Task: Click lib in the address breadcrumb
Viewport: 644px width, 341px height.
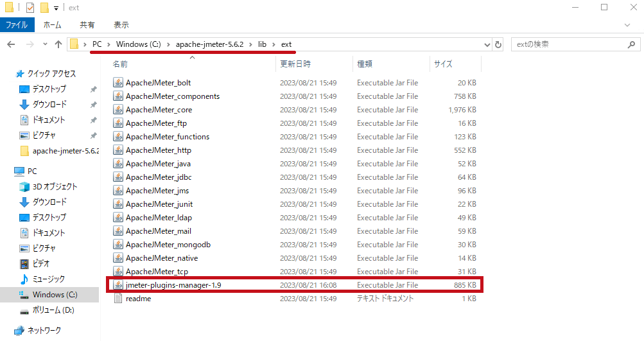Action: coord(262,44)
